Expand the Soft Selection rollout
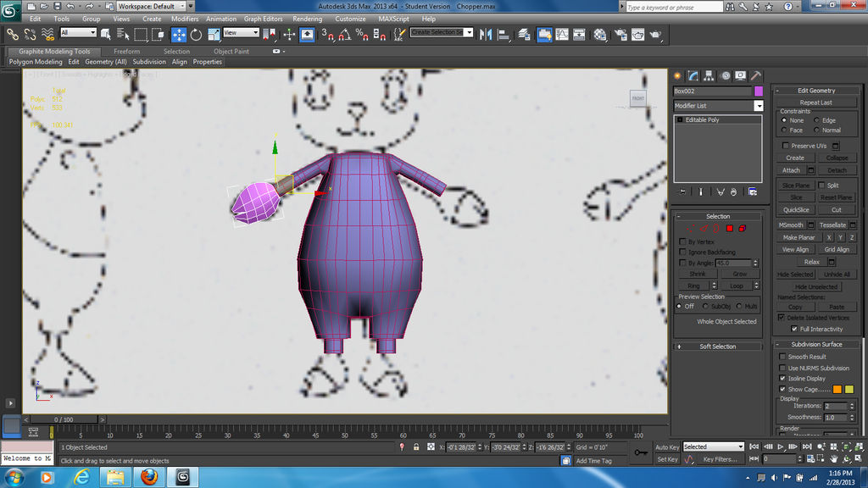This screenshot has width=868, height=488. click(x=717, y=347)
